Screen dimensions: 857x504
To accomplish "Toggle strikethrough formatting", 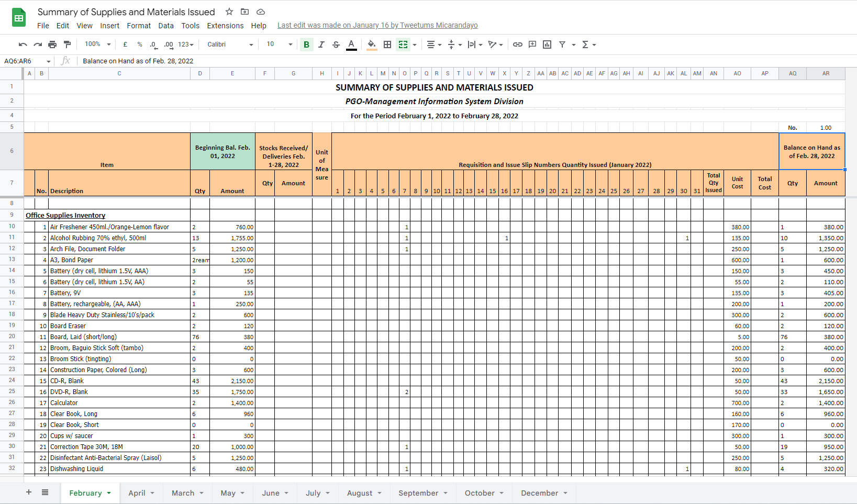I will pyautogui.click(x=336, y=44).
